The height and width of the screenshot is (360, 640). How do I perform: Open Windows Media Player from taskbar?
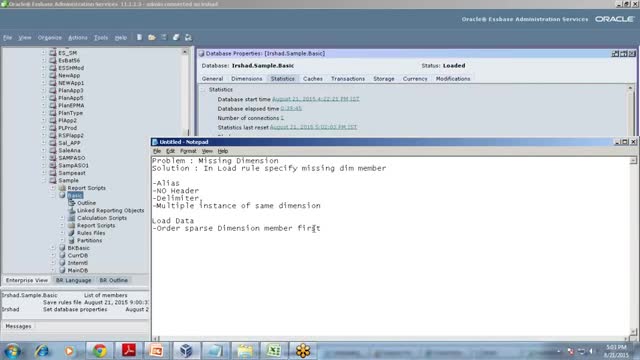tap(69, 351)
